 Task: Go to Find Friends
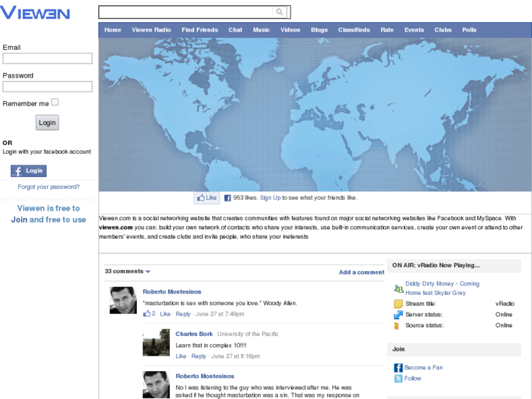(x=200, y=30)
